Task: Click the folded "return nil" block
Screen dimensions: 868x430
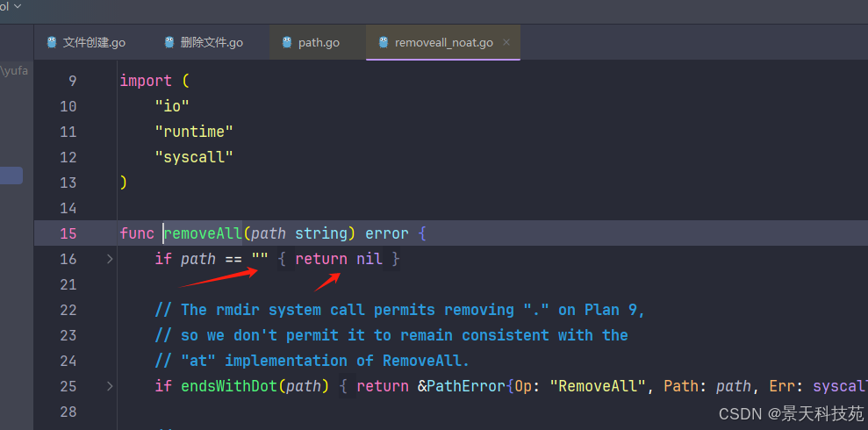Action: point(339,259)
